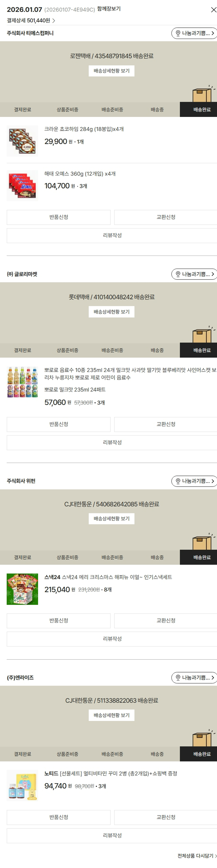This screenshot has height=868, width=217.
Task: Close the order detail page with X
Action: (x=213, y=10)
